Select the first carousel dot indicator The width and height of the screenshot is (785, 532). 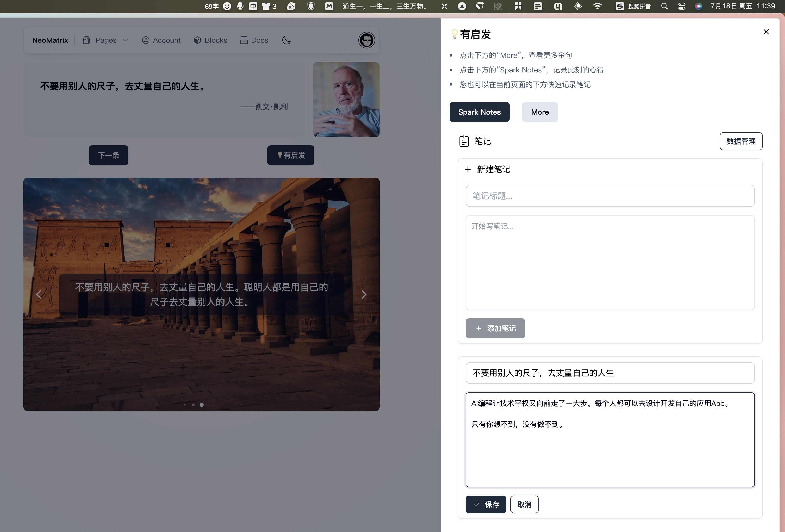tap(185, 405)
